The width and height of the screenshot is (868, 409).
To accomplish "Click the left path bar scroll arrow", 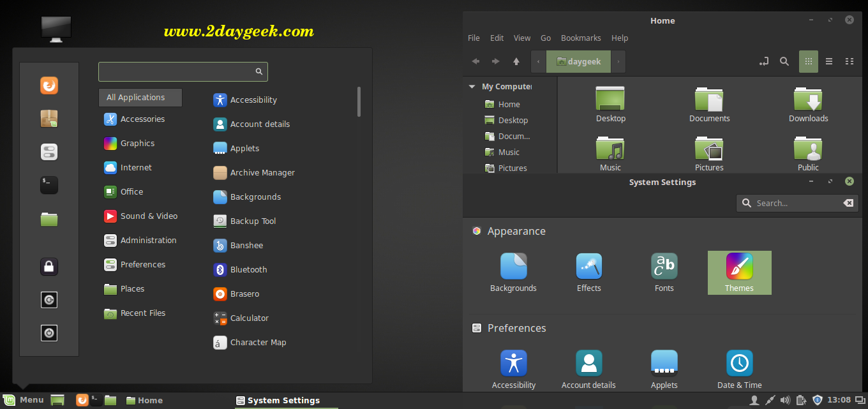I will [x=538, y=62].
